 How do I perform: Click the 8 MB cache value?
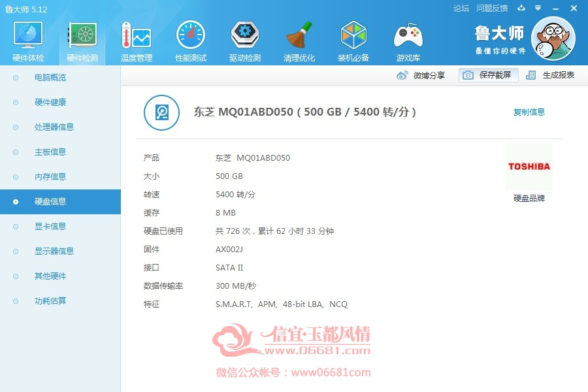tap(225, 213)
